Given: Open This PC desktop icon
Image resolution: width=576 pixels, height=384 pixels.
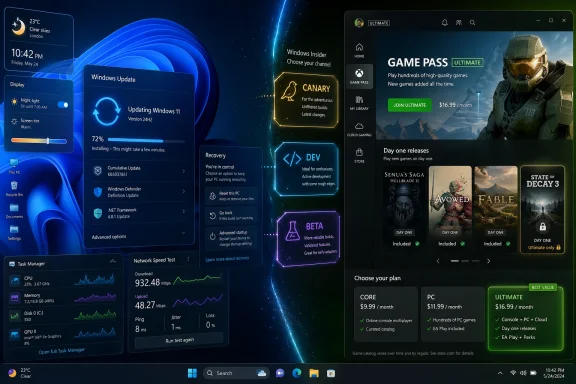Looking at the screenshot, I should pyautogui.click(x=14, y=166).
